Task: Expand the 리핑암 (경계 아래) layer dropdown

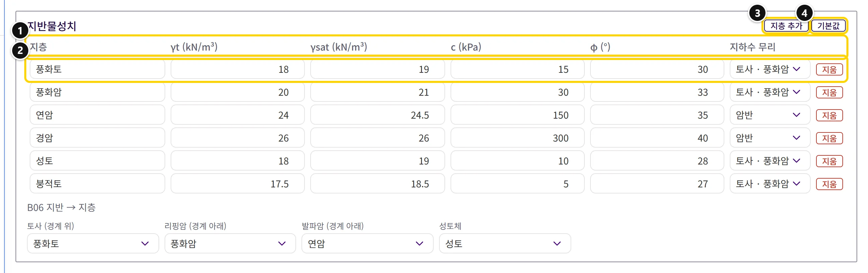Action: point(230,243)
